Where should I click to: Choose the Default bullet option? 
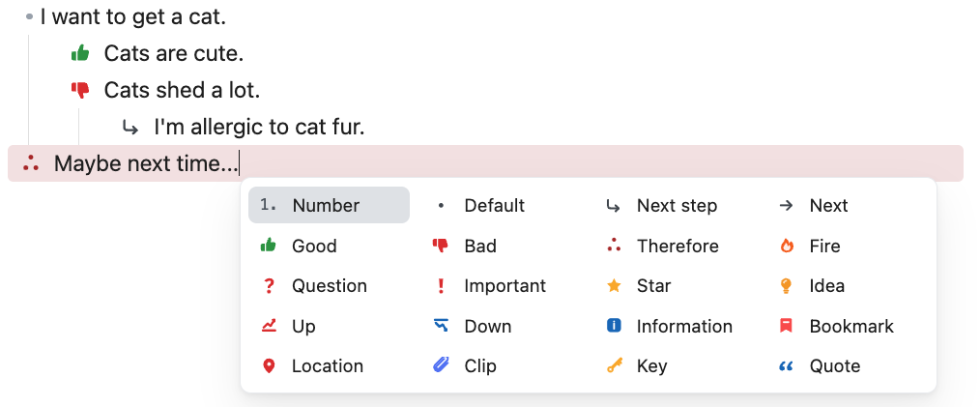[502, 205]
